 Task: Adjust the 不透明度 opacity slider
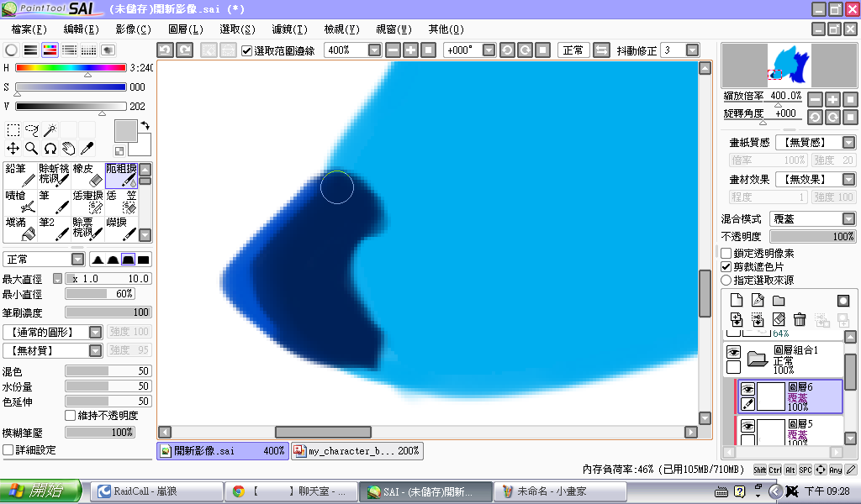(813, 236)
